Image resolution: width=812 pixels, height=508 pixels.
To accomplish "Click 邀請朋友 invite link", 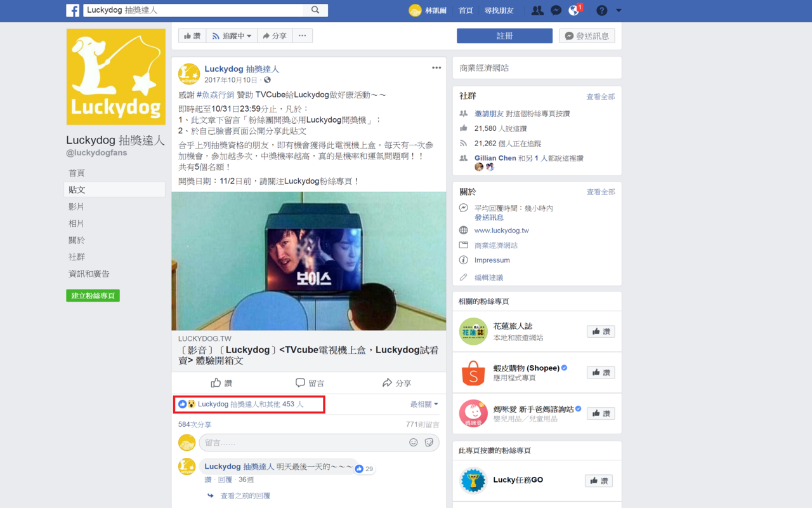I will tap(489, 114).
